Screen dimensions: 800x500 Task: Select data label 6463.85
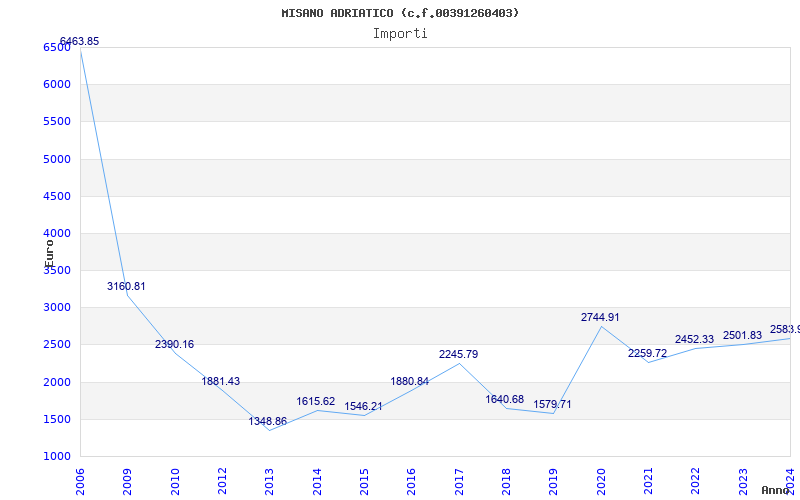point(80,41)
